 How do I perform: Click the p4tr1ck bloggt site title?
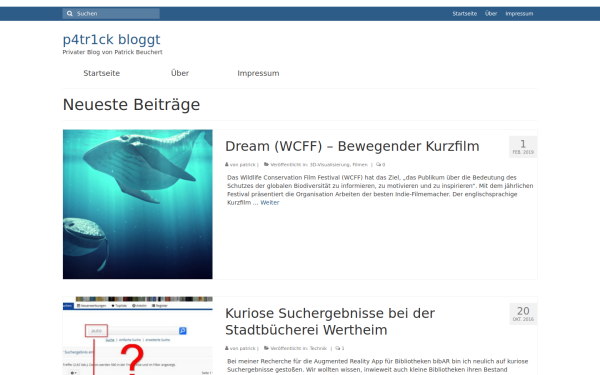pyautogui.click(x=111, y=39)
